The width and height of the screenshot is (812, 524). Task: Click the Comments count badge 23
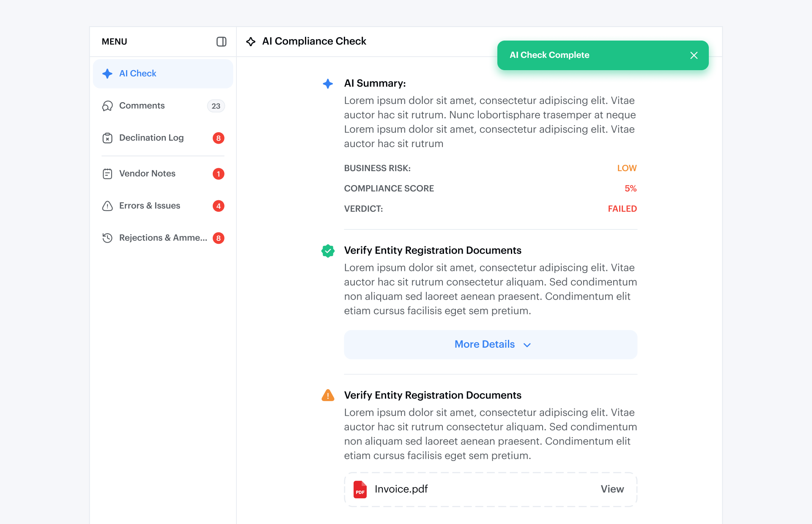tap(216, 106)
